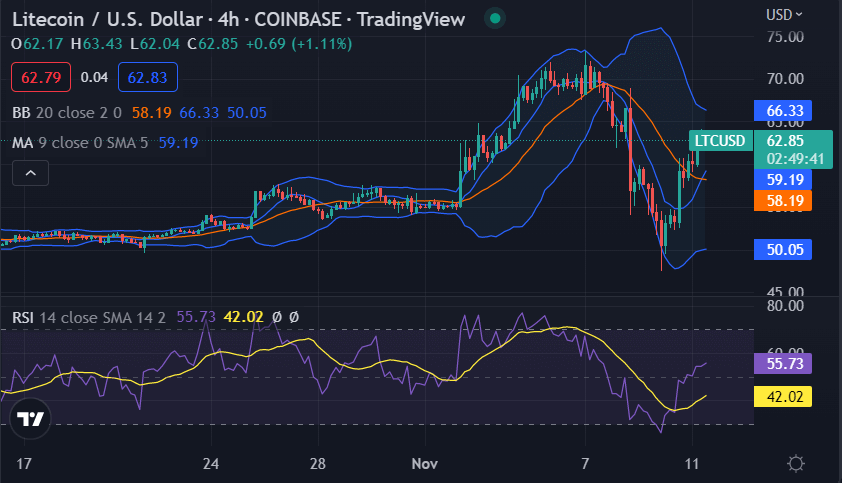Click the close value C62.85
Viewport: 842px width, 483px height.
212,44
